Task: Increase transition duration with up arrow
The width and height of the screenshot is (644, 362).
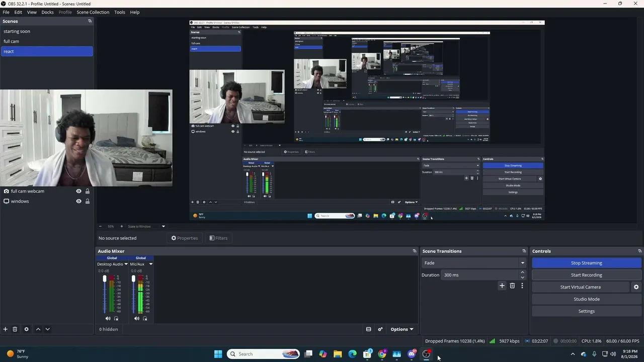Action: 522,273
